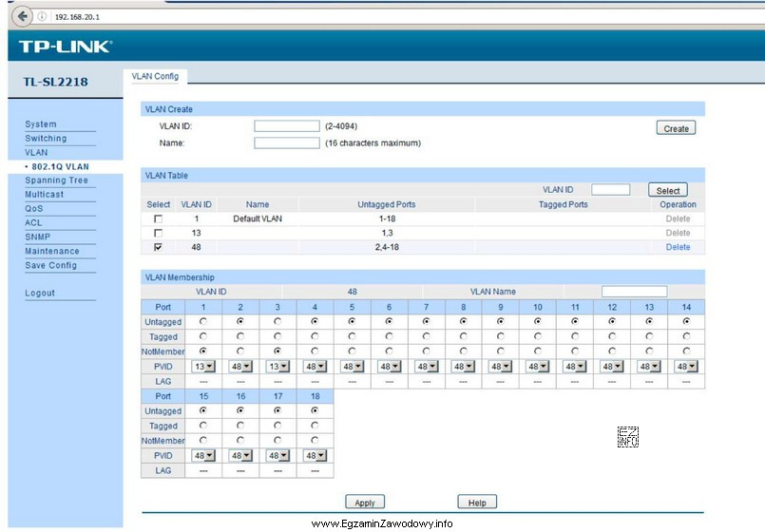Open the PVID dropdown for port 14
The width and height of the screenshot is (765, 532).
click(x=686, y=366)
